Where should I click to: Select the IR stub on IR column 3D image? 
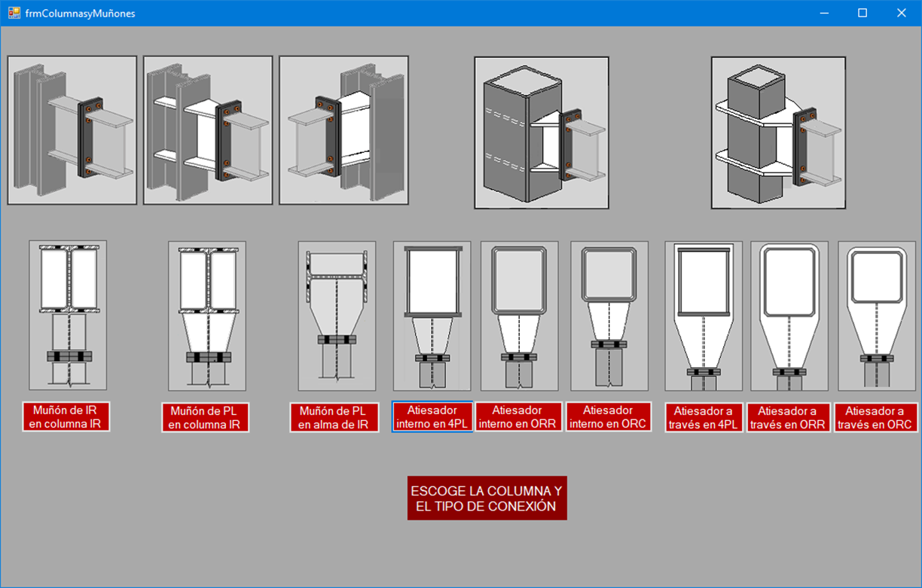(72, 130)
